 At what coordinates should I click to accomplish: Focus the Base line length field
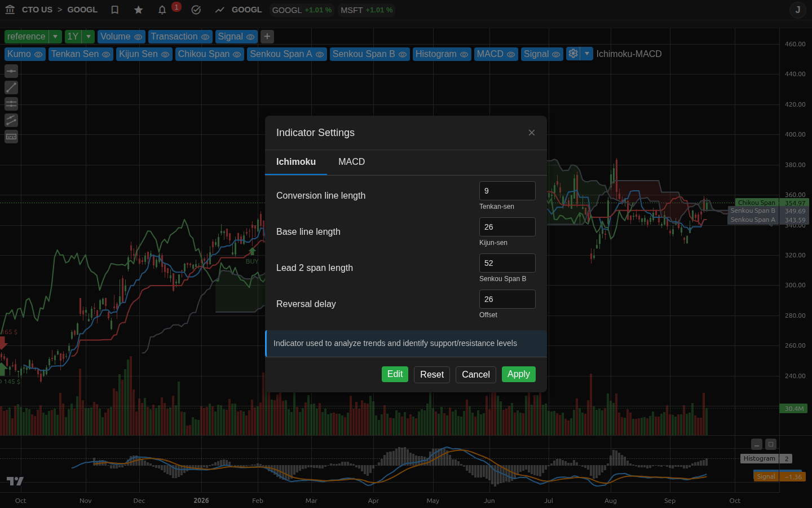(507, 227)
